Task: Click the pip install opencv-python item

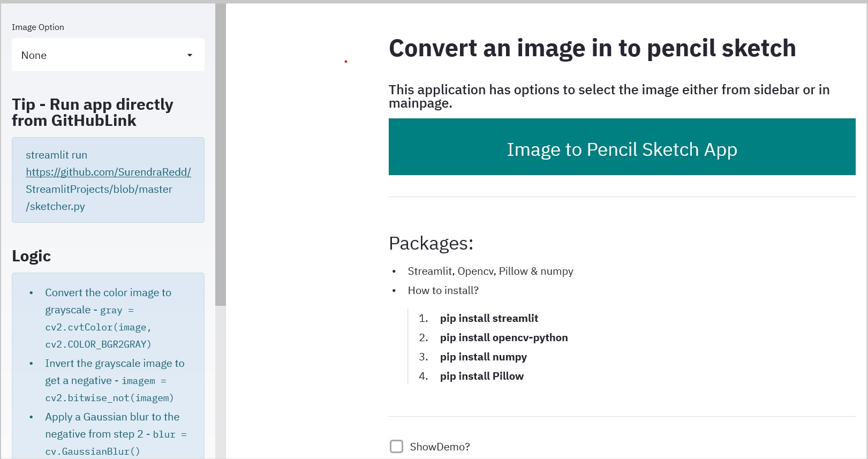Action: click(x=503, y=337)
